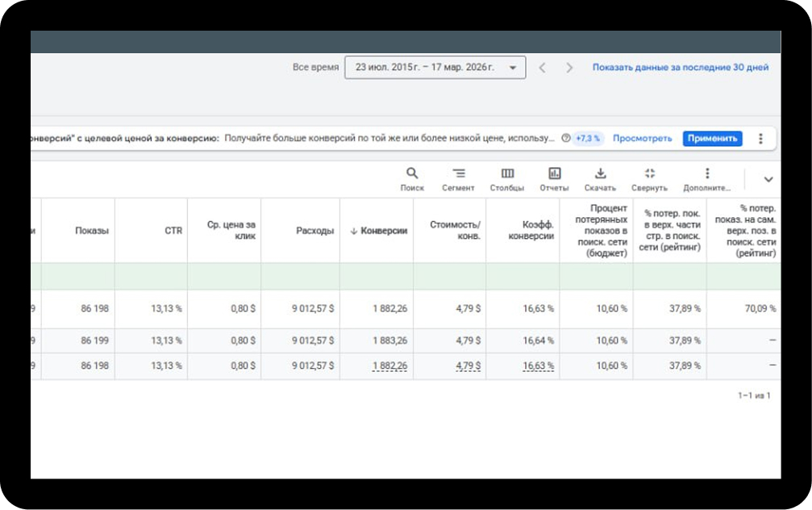Viewport: 812px width, 510px height.
Task: Open the date range dropdown
Action: tap(435, 68)
